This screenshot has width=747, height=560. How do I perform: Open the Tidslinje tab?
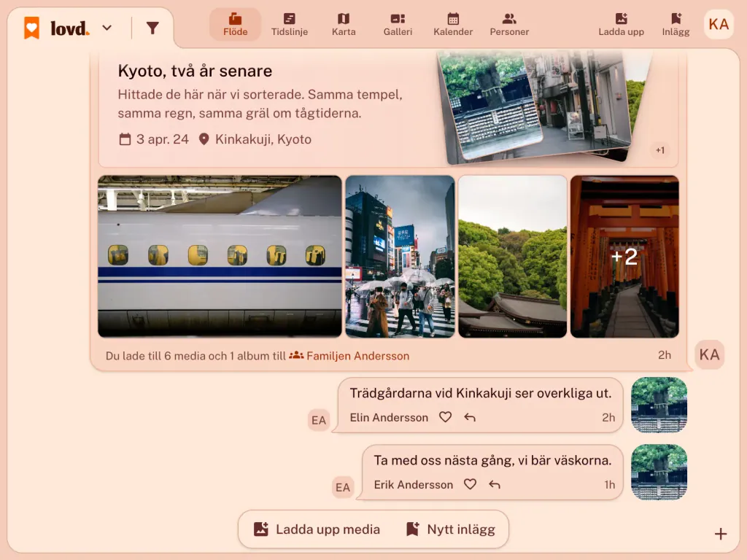pyautogui.click(x=290, y=25)
